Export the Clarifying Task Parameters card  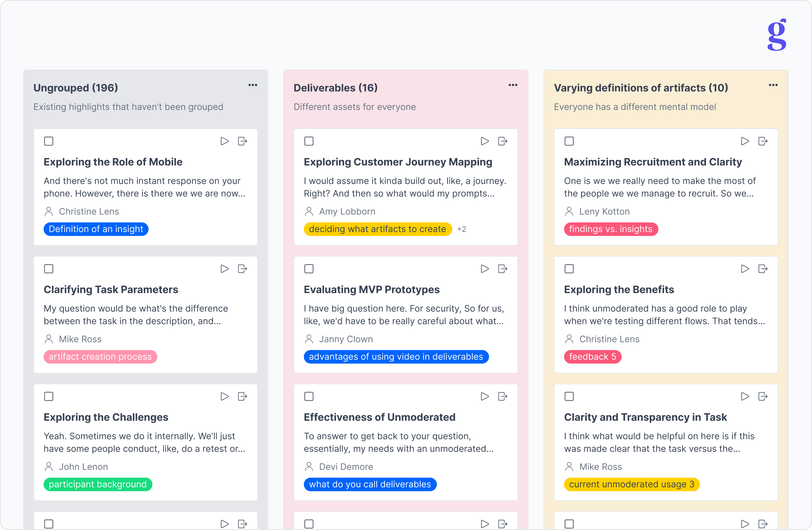click(x=243, y=269)
